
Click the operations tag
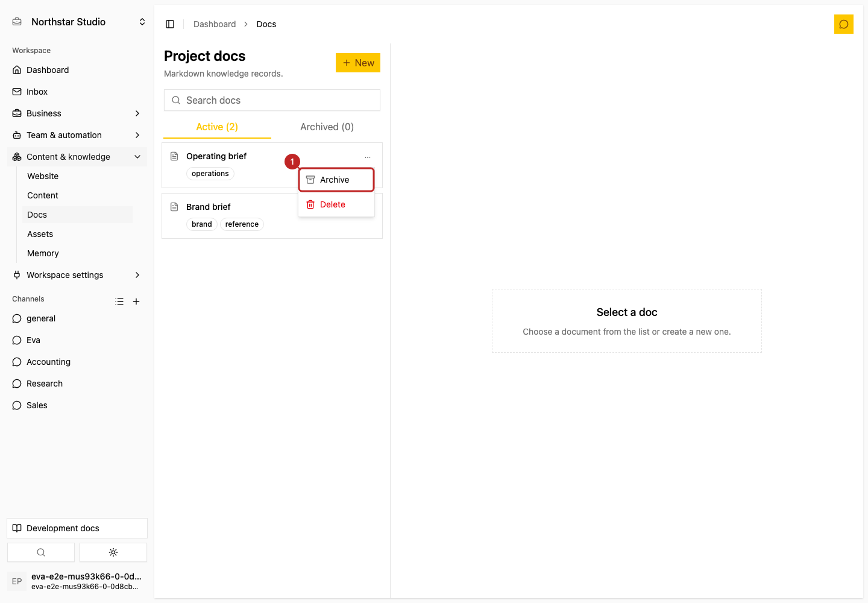pyautogui.click(x=210, y=174)
